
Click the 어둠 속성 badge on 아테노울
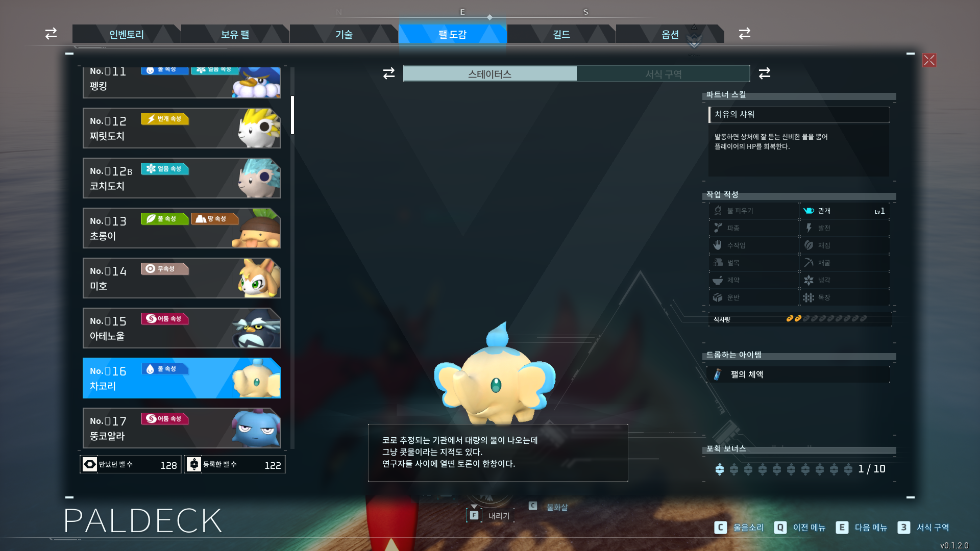165,319
